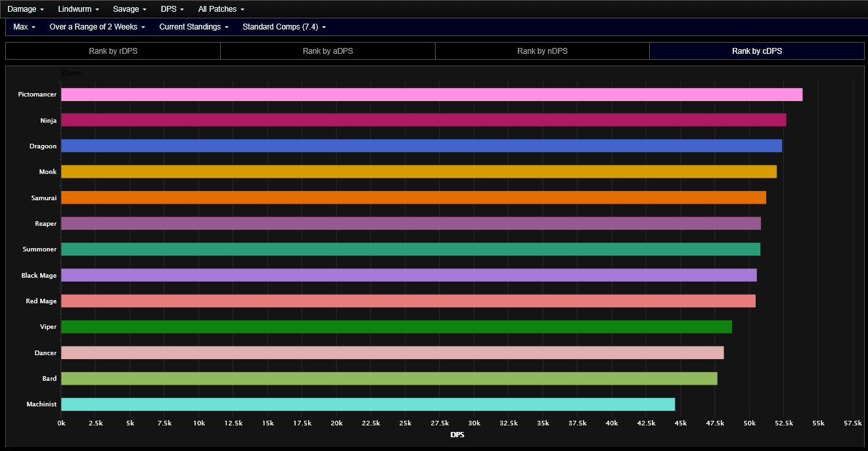Click the 57.5k x-axis tick label
The image size is (868, 451).
[853, 423]
